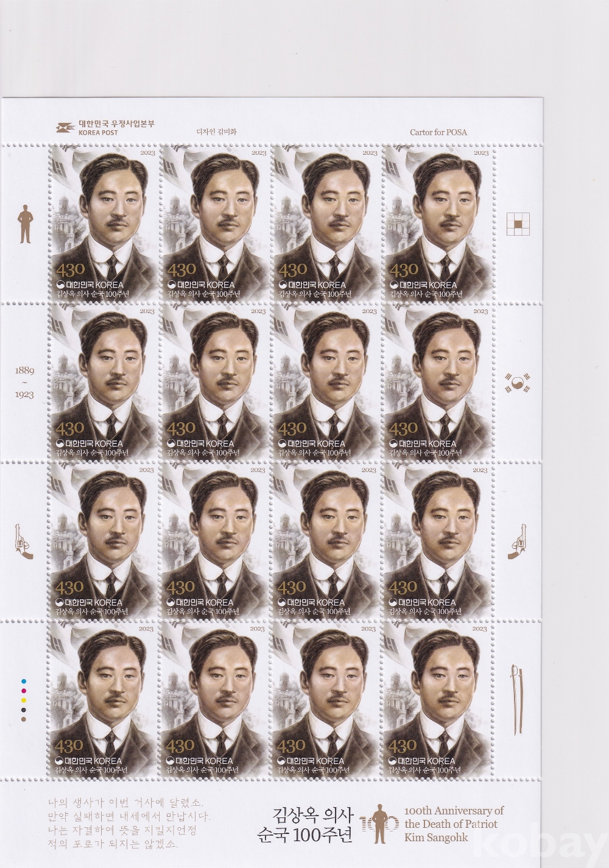Click the English title "100th Anniversary of the Death"
This screenshot has width=609, height=868.
click(454, 824)
